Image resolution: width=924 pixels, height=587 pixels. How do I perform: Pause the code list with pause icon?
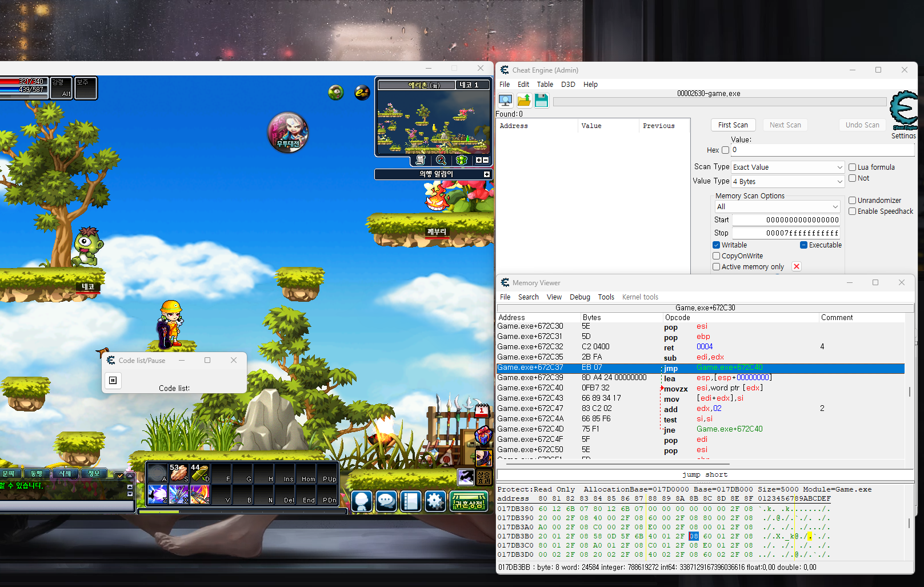pos(113,380)
